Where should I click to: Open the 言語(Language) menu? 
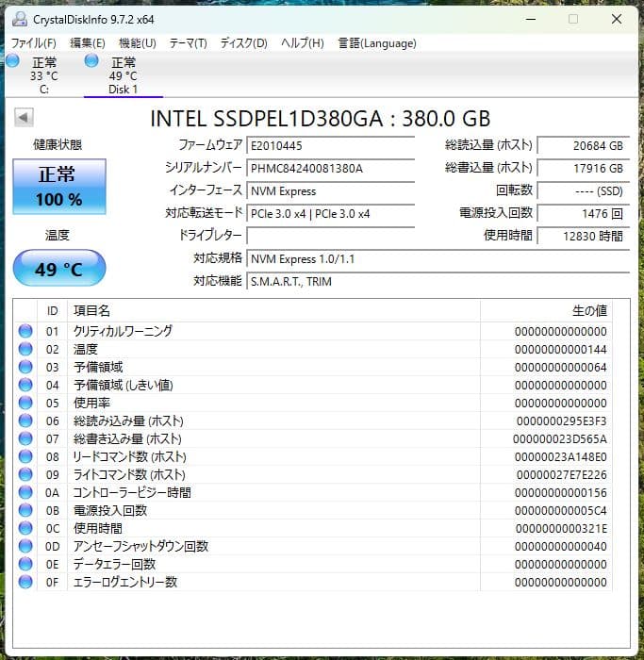pyautogui.click(x=377, y=43)
